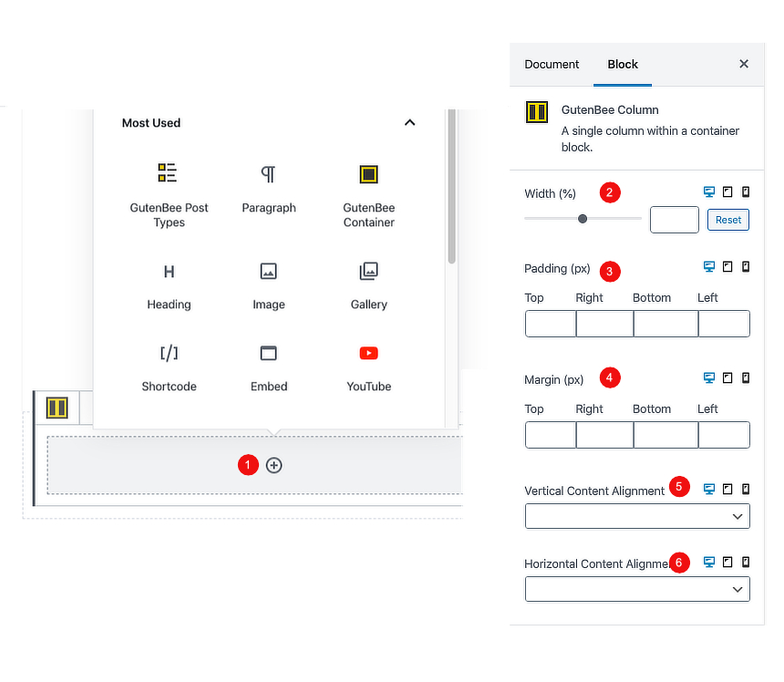The height and width of the screenshot is (682, 784).
Task: Reset the column Width value
Action: tap(727, 220)
